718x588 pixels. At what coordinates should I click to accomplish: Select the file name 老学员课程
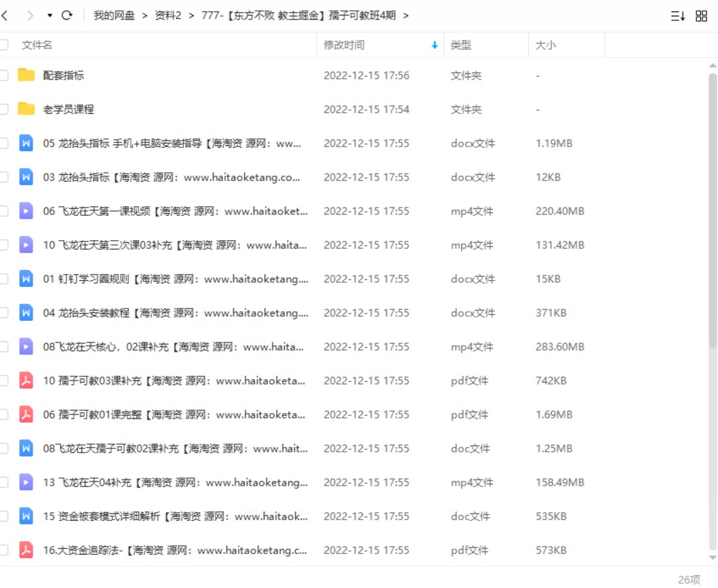coord(68,109)
